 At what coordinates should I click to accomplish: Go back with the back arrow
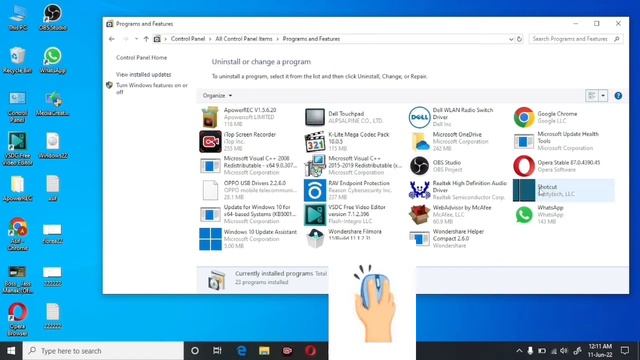(x=112, y=39)
